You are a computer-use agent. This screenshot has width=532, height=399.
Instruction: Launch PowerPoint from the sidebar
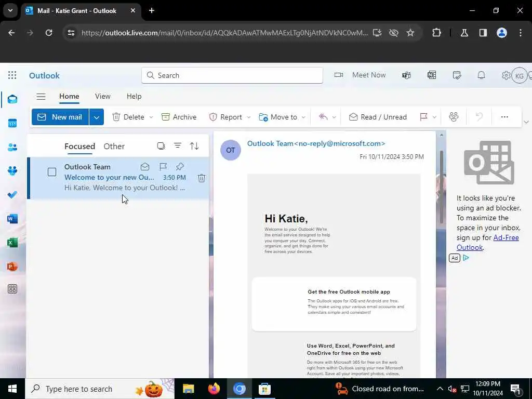pos(12,267)
